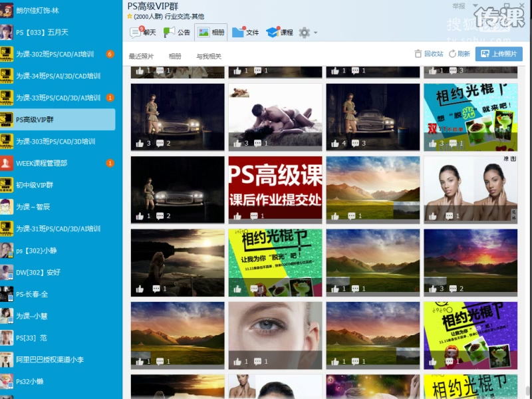
Task: Like the red PS高级课 cover photo
Action: click(x=237, y=216)
